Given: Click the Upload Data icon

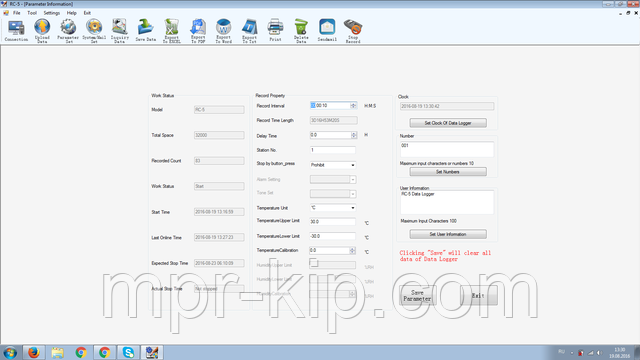Looking at the screenshot, I should tap(42, 31).
